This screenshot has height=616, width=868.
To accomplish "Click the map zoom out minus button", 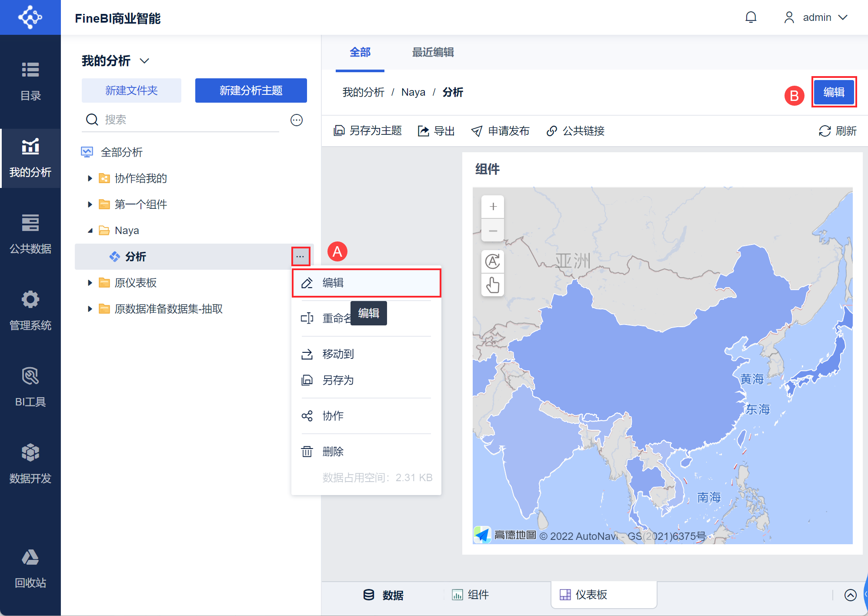I will (x=493, y=231).
